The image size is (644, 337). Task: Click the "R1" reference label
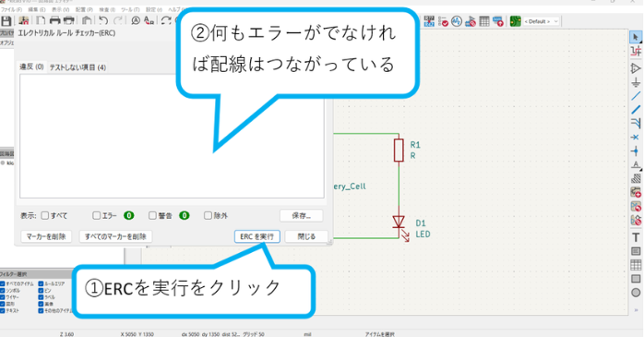pyautogui.click(x=415, y=145)
